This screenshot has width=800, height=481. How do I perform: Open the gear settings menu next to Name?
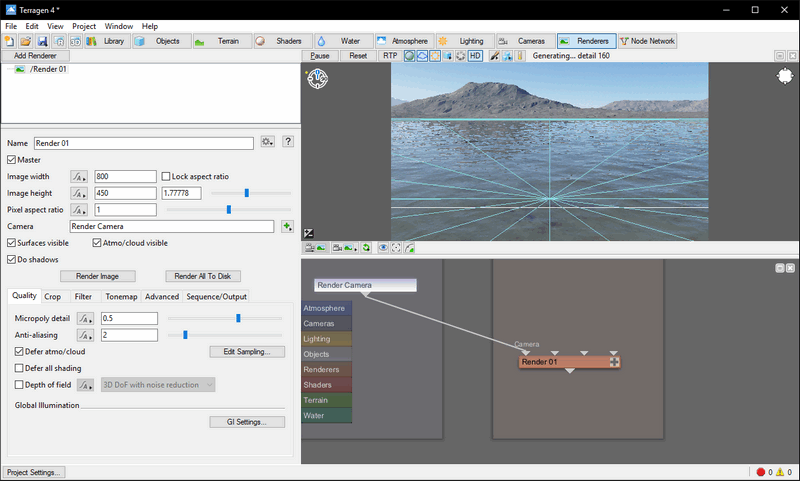(x=267, y=142)
